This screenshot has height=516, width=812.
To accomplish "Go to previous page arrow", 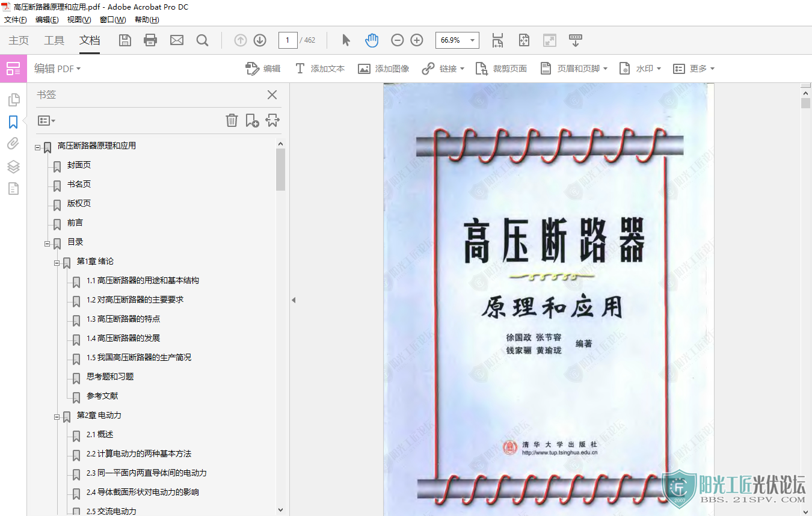I will pos(241,40).
